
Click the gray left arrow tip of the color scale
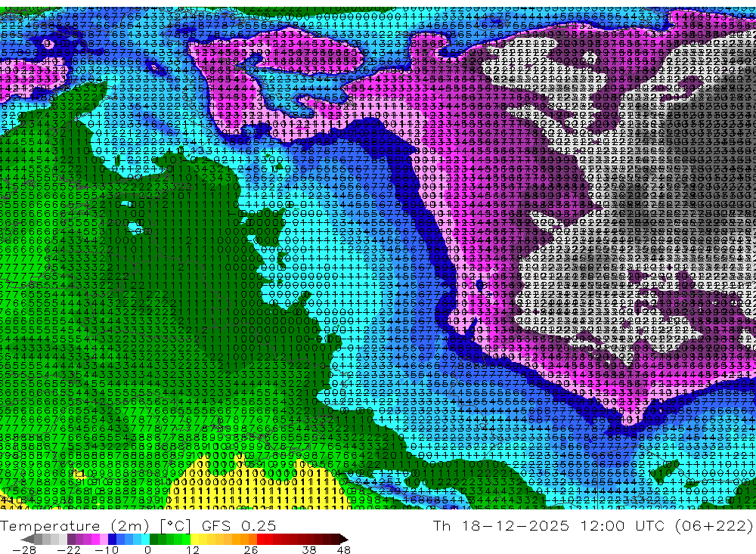[x=27, y=540]
